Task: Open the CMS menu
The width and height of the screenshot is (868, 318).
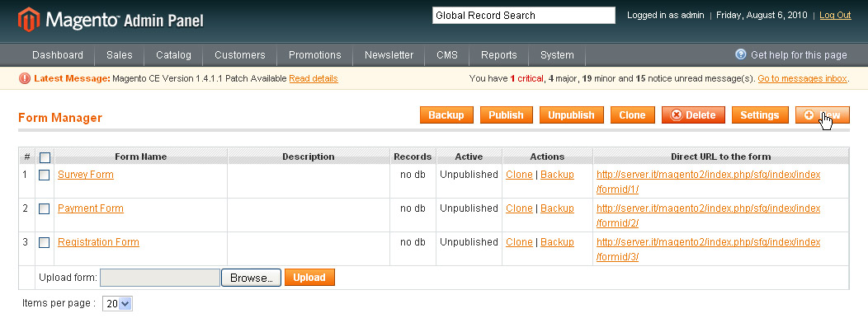Action: pos(447,54)
